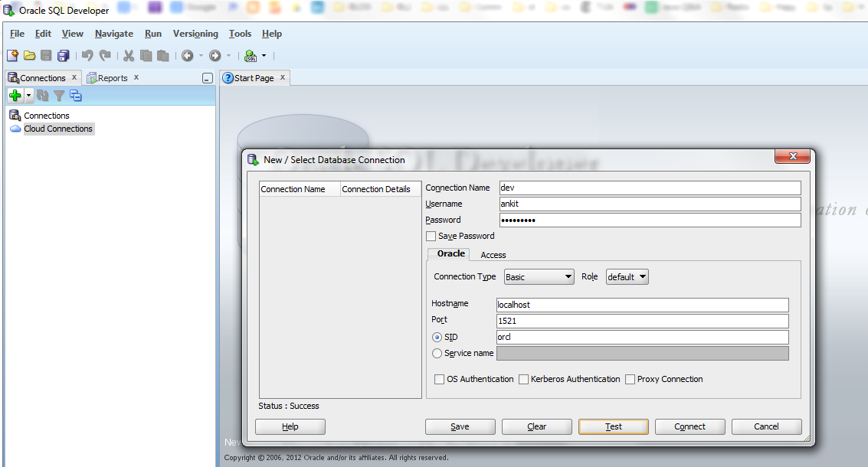Open the Tools menu
868x467 pixels.
[x=241, y=34]
